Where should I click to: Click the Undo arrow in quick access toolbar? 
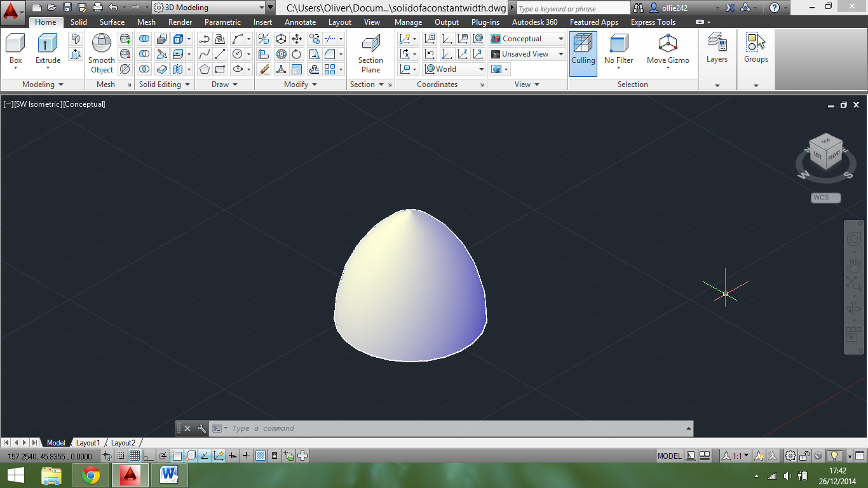tap(112, 8)
